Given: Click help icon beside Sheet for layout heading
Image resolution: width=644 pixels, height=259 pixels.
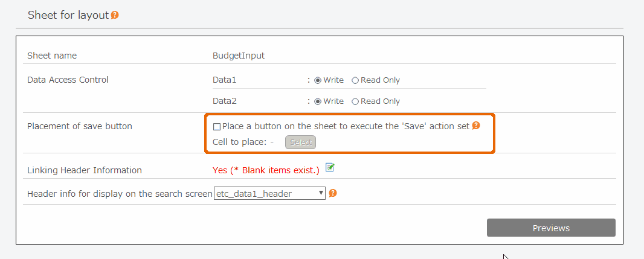Looking at the screenshot, I should [x=115, y=15].
